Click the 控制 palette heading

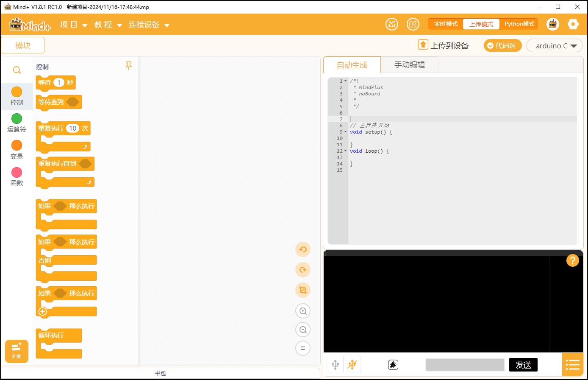(42, 67)
